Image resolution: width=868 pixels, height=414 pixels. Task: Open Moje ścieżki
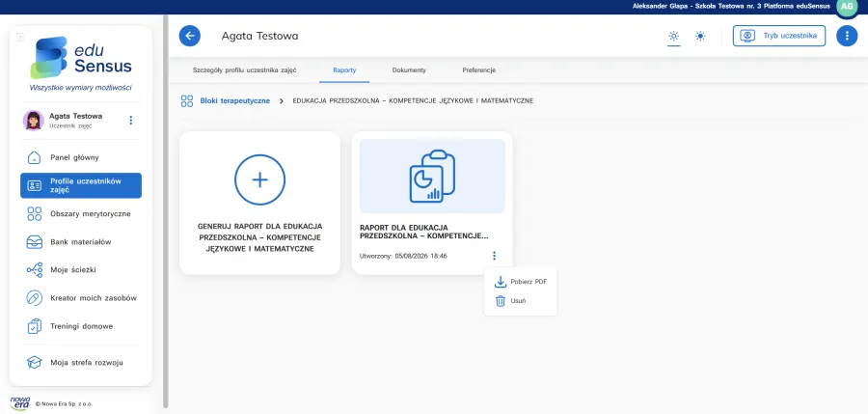(x=81, y=270)
